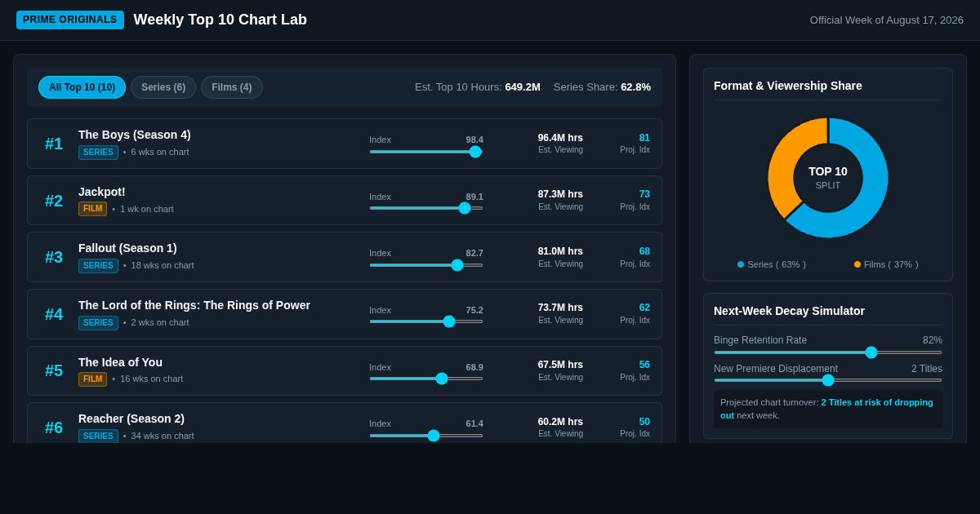The width and height of the screenshot is (980, 514).
Task: Click the #3 rank number
Action: click(x=54, y=257)
